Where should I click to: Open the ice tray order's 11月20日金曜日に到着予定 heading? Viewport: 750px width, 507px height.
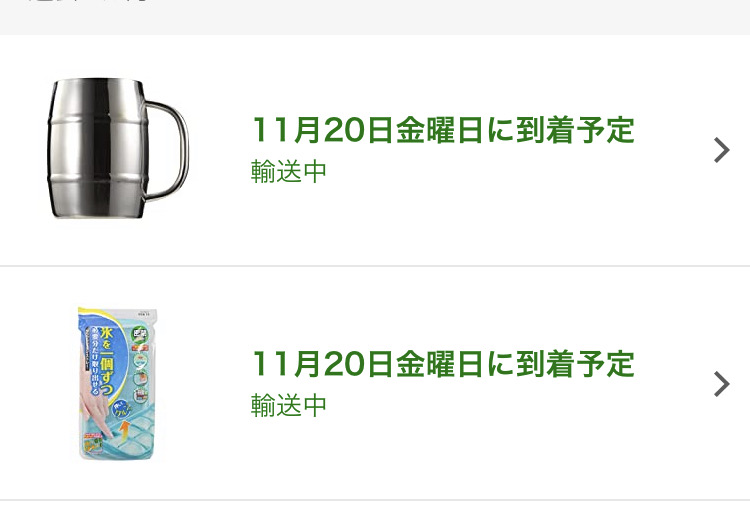(x=443, y=364)
